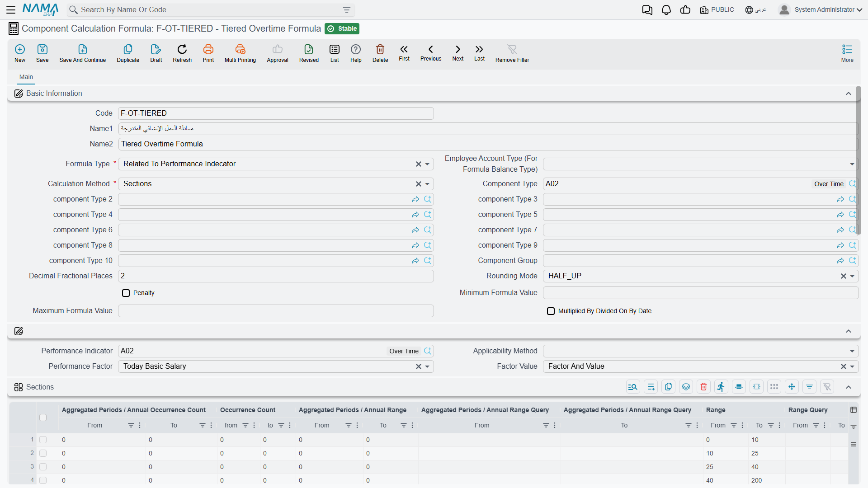868x488 pixels.
Task: Toggle Multiplied By Divided On By Date
Action: pos(551,311)
